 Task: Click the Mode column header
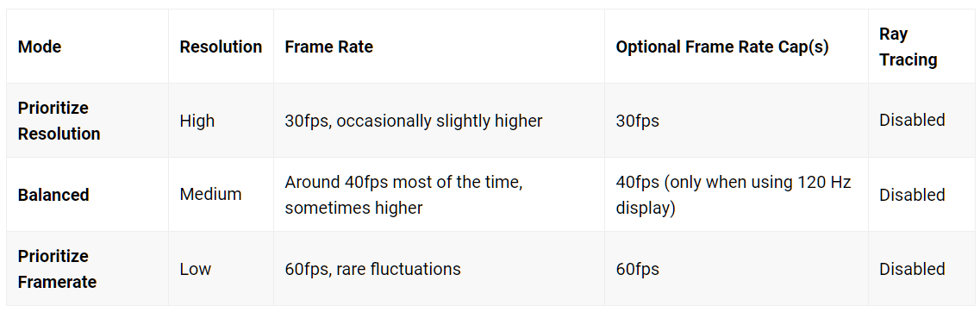pos(40,47)
